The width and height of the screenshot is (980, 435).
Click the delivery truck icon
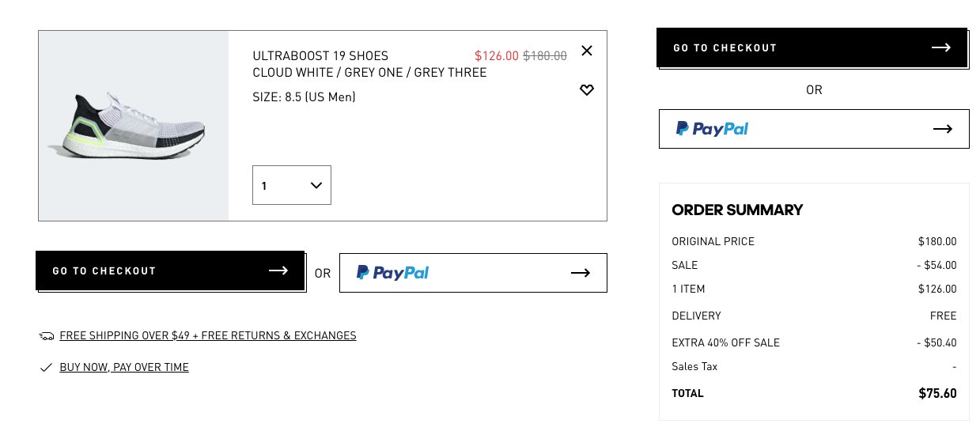(47, 336)
